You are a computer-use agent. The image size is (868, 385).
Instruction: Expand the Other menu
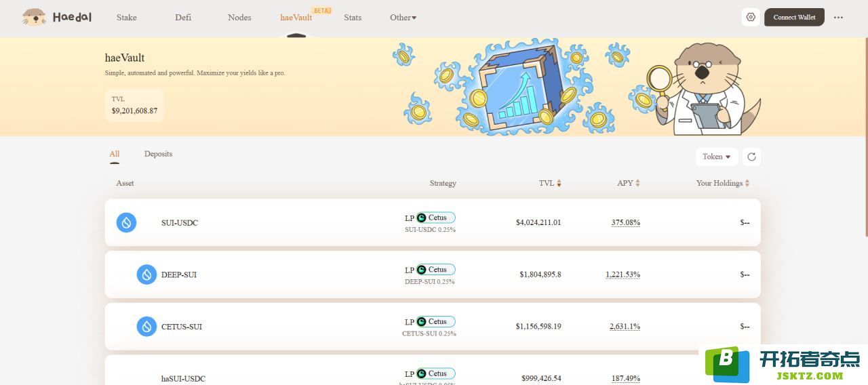[x=403, y=18]
